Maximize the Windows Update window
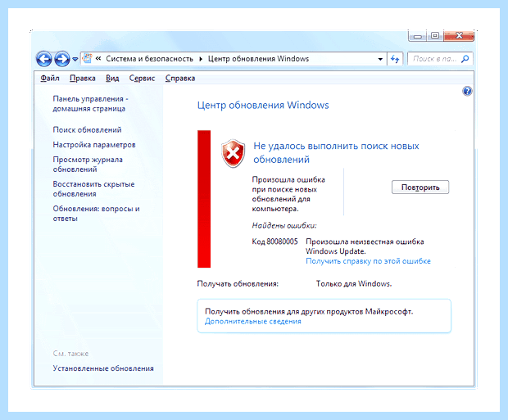Screen dimensions: 508x420 click(x=435, y=36)
